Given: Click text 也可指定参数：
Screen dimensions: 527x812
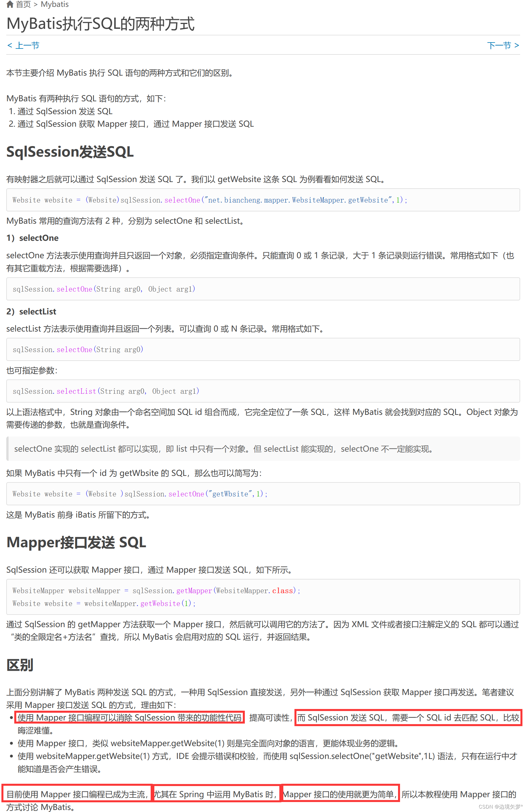Looking at the screenshot, I should pos(32,370).
